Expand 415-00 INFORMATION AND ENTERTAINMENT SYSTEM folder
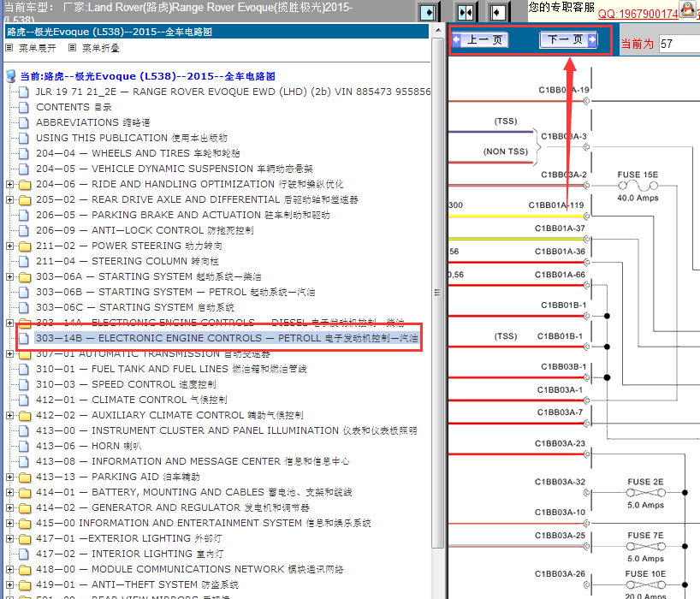700x599 pixels. (x=9, y=523)
